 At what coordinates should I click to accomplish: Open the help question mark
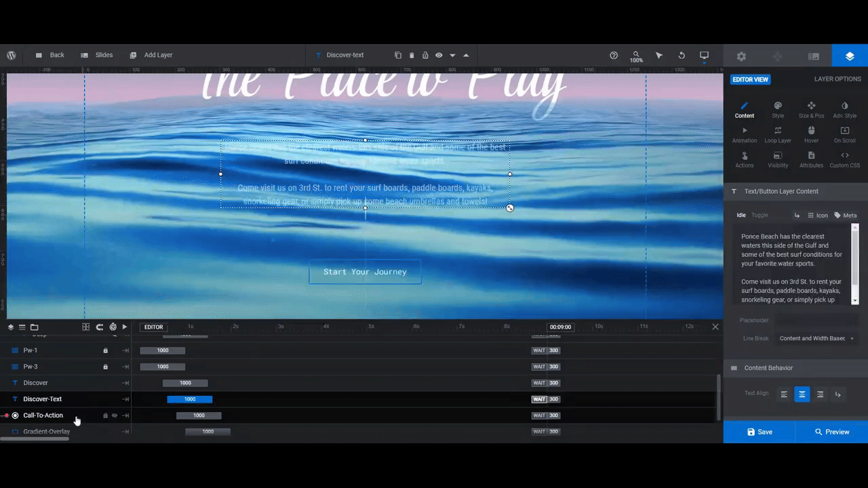tap(614, 56)
